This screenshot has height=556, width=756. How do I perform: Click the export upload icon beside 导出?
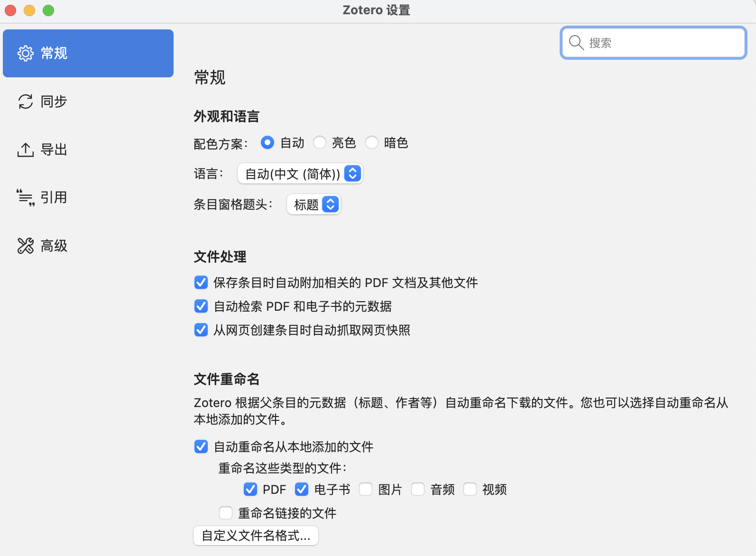click(26, 150)
